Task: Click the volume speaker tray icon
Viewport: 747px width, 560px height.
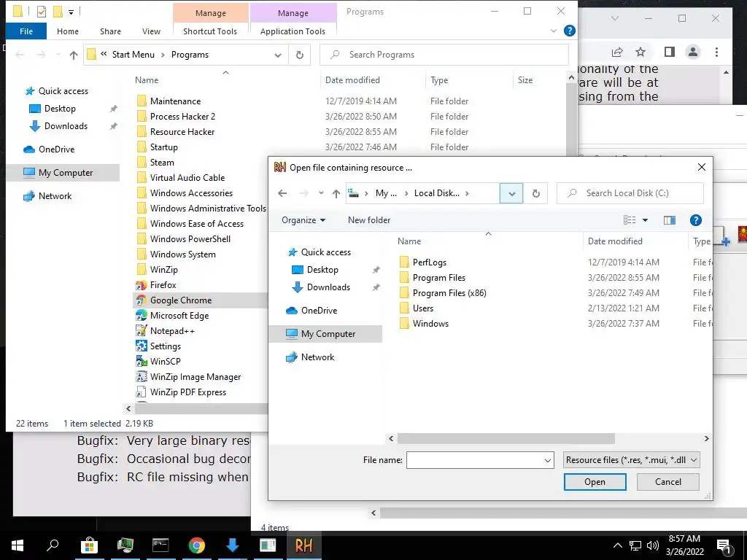Action: point(653,545)
